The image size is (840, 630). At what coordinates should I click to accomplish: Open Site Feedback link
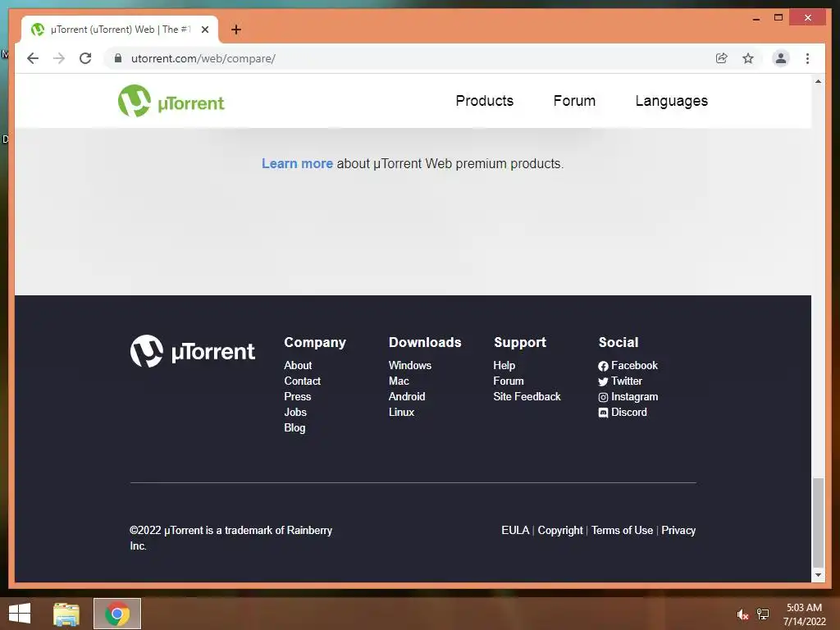coord(527,396)
